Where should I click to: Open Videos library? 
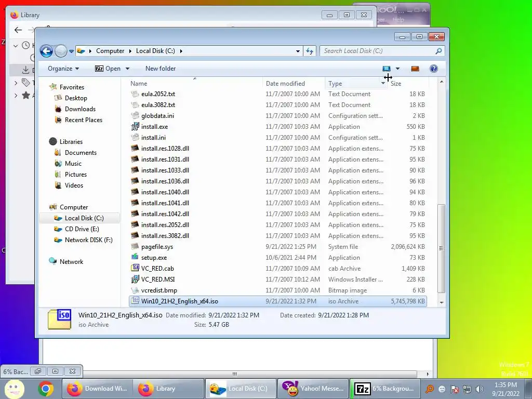pyautogui.click(x=74, y=185)
